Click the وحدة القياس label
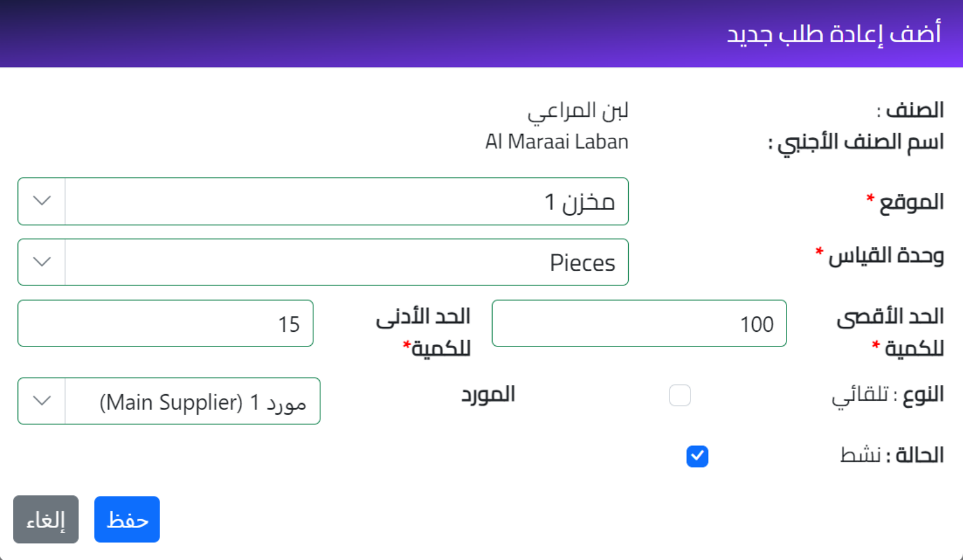The image size is (963, 560). click(886, 256)
